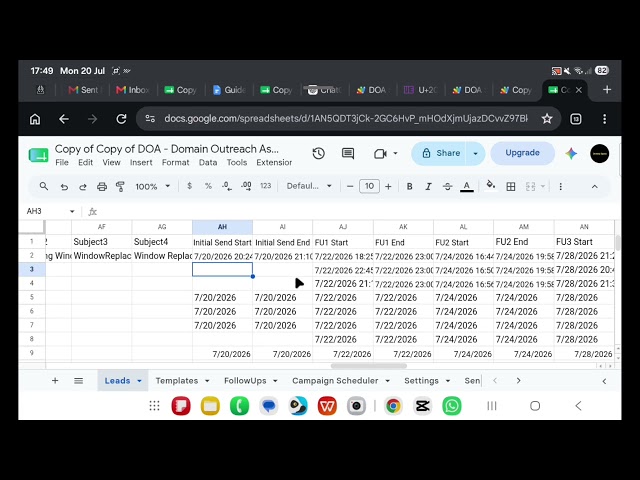
Task: Open the comments panel
Action: tap(348, 153)
